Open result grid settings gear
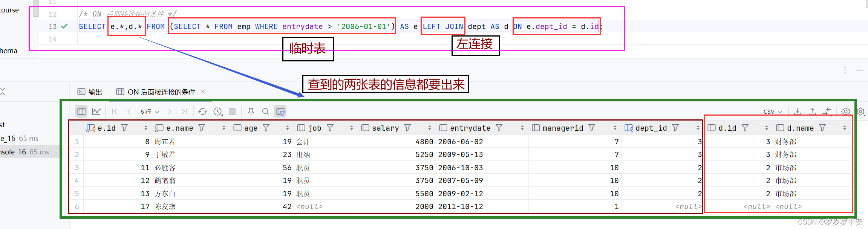Image resolution: width=868 pixels, height=229 pixels. [861, 111]
